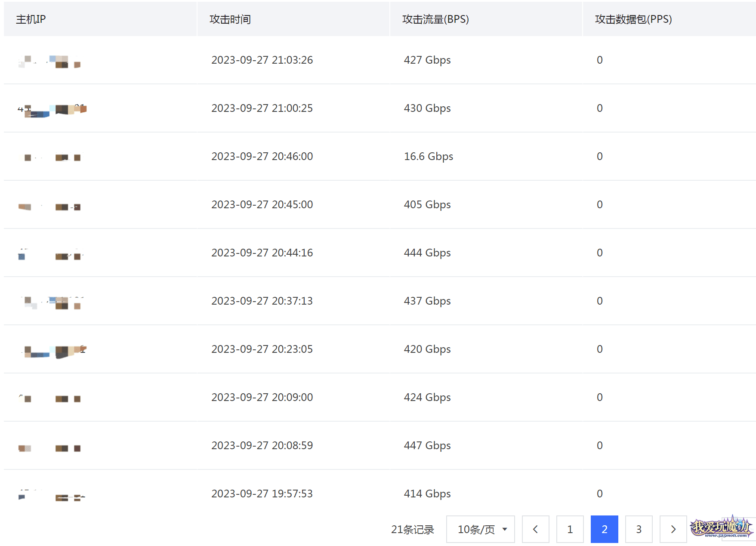The image size is (756, 546).
Task: Click the 414 Gbps traffic value
Action: 427,494
